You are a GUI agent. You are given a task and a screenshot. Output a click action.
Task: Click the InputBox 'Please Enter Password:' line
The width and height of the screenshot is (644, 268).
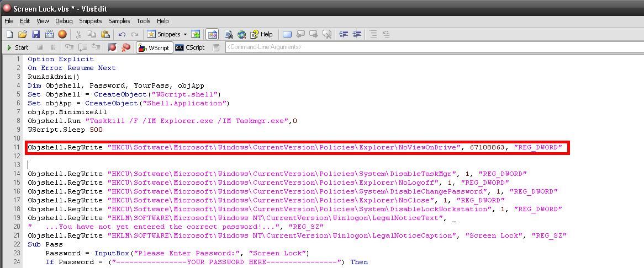[177, 253]
